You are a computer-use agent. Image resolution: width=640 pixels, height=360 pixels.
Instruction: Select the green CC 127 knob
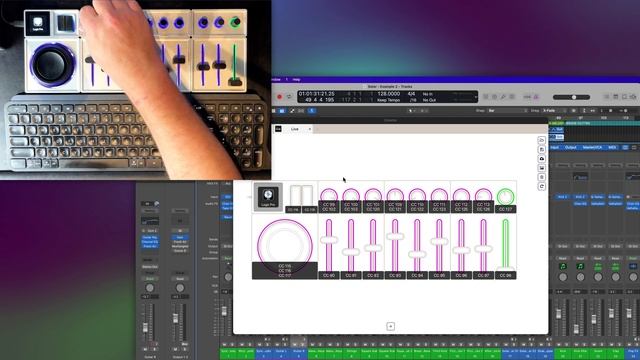click(x=505, y=196)
